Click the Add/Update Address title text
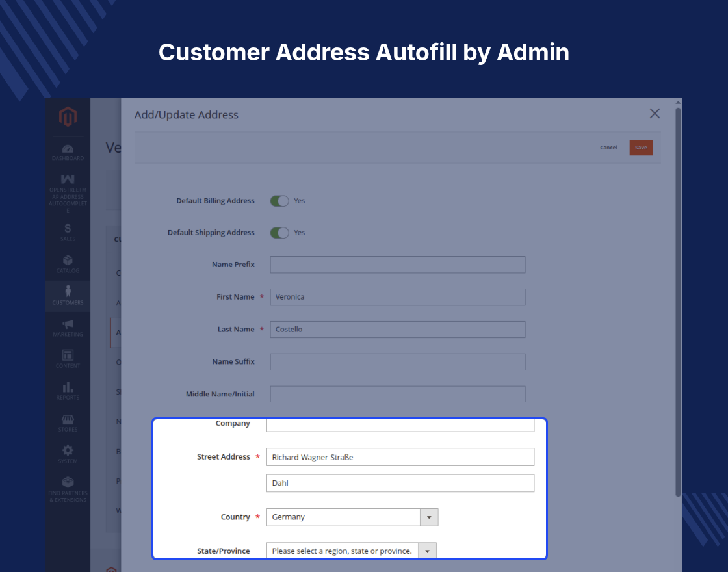 [186, 114]
